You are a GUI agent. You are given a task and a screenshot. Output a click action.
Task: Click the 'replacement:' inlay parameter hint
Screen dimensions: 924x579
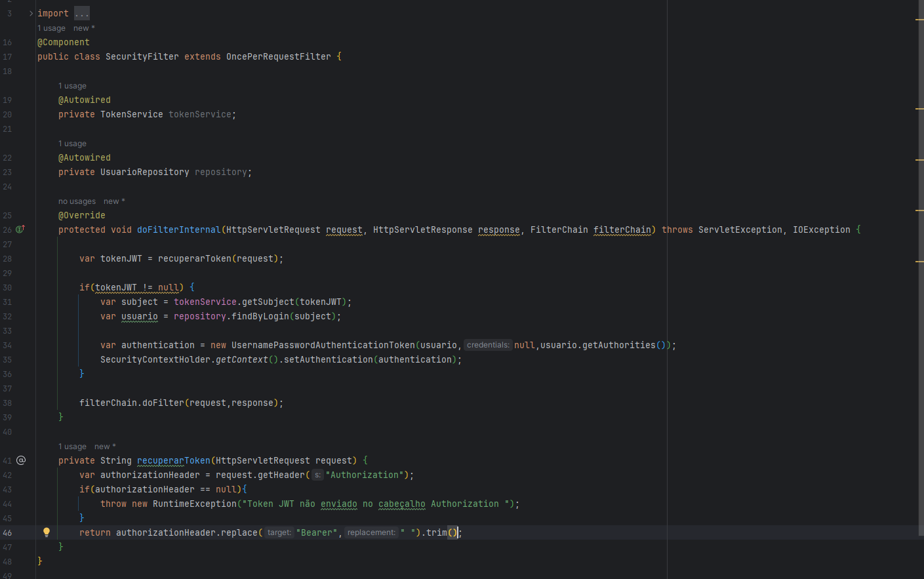(x=371, y=532)
